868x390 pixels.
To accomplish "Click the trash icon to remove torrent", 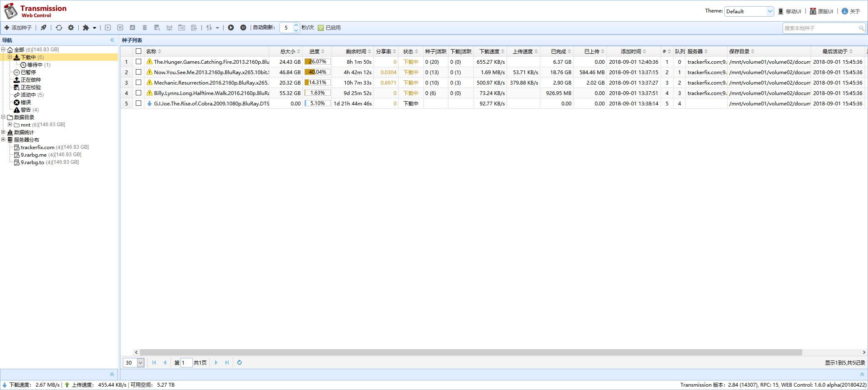I will coord(145,28).
